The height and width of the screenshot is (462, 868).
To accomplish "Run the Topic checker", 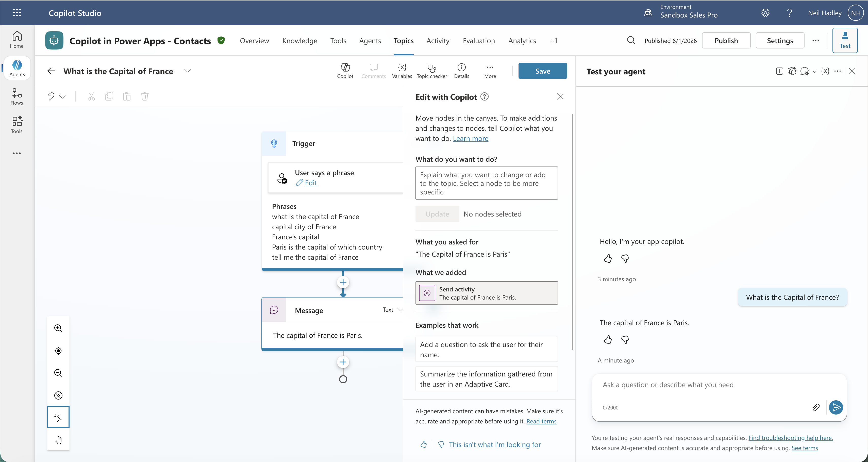I will point(432,71).
